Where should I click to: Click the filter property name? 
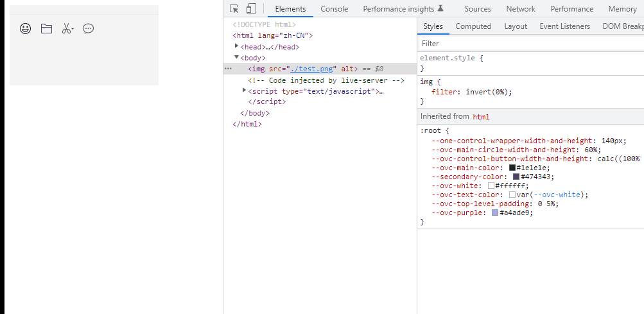(444, 92)
